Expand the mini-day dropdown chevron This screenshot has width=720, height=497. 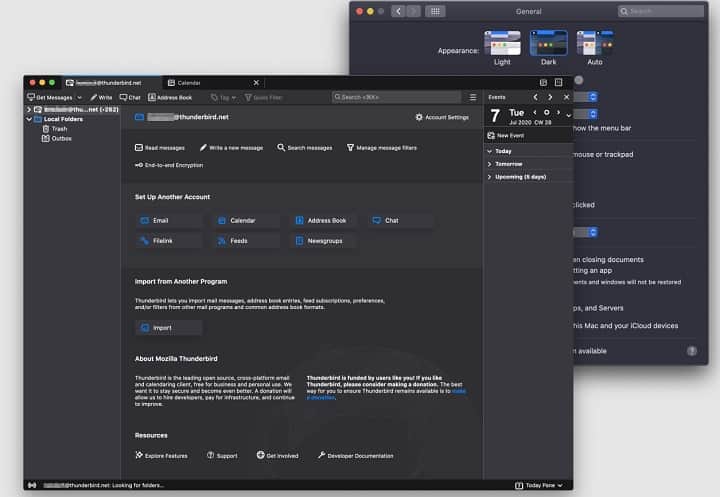click(568, 115)
